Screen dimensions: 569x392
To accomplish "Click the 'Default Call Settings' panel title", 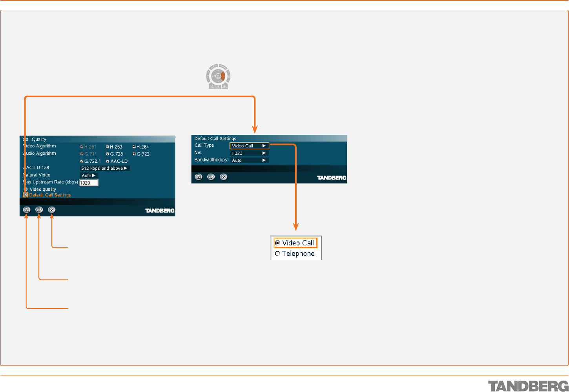I will (x=215, y=138).
